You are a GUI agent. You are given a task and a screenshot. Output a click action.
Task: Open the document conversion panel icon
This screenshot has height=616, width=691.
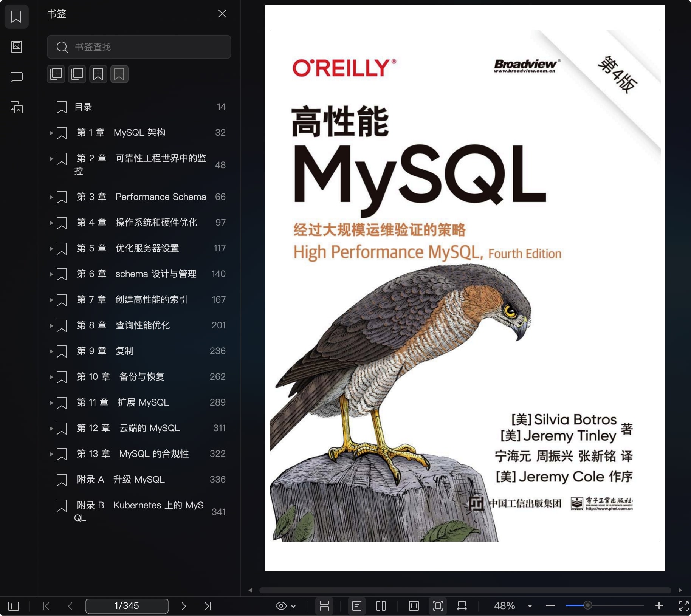[16, 107]
